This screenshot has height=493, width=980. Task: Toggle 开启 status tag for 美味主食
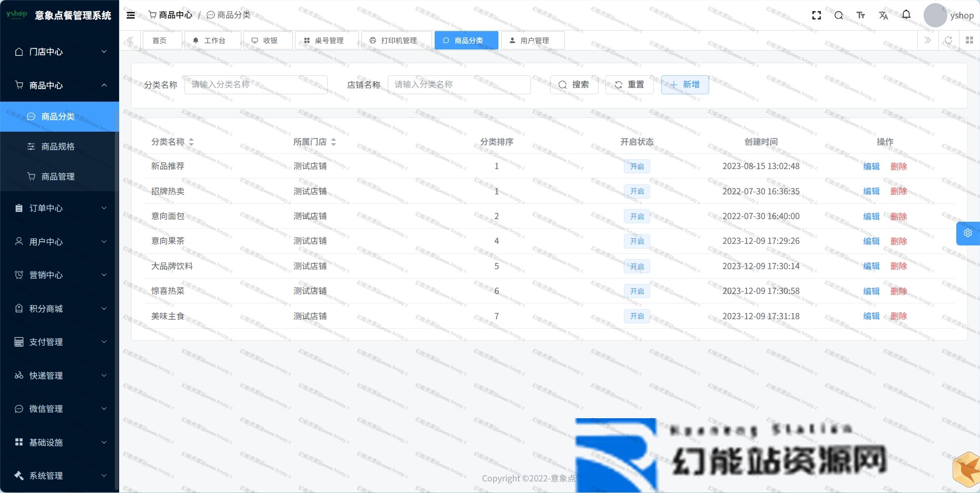(x=637, y=316)
